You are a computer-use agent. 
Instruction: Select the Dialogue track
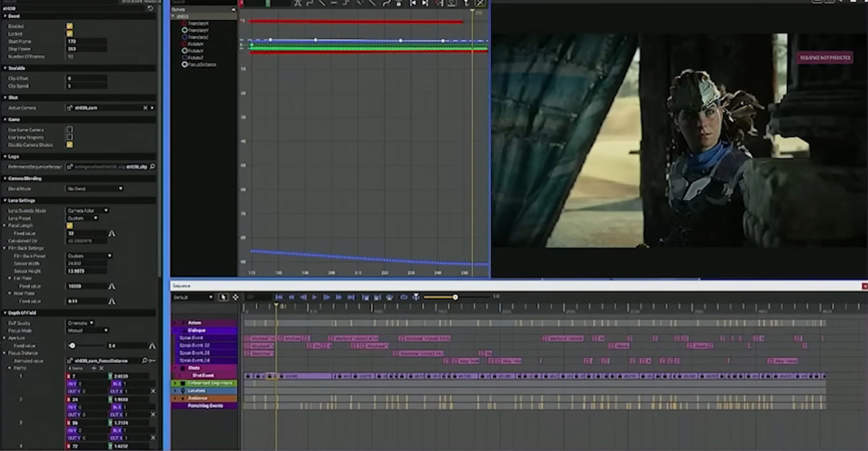(197, 330)
